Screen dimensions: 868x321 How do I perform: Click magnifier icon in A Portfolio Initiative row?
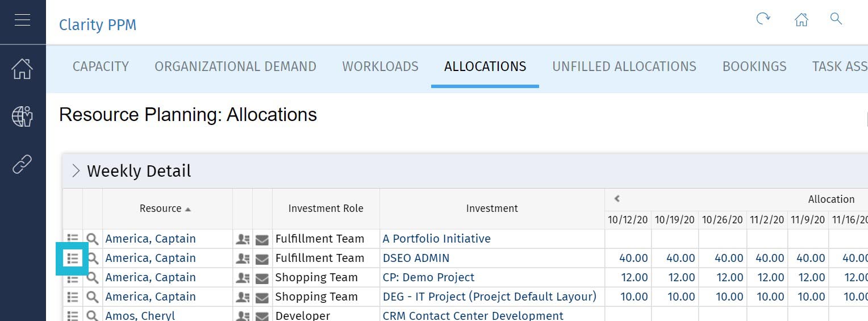(x=93, y=239)
